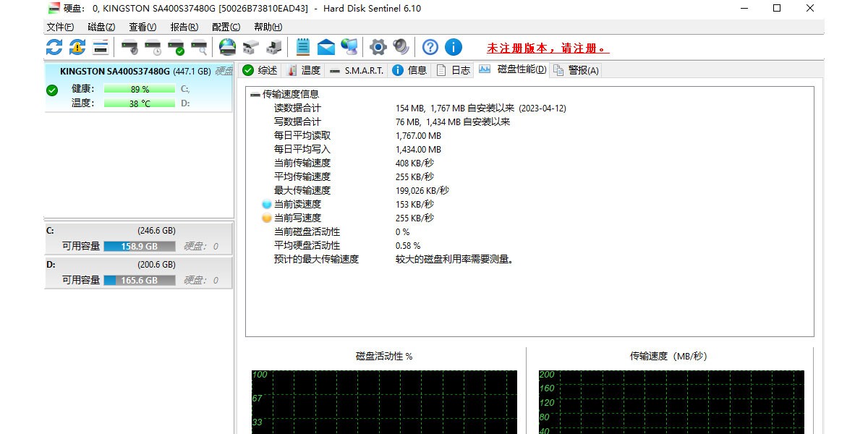Click the 传输速度 (MB/秒) graph
868x434 pixels.
671,402
